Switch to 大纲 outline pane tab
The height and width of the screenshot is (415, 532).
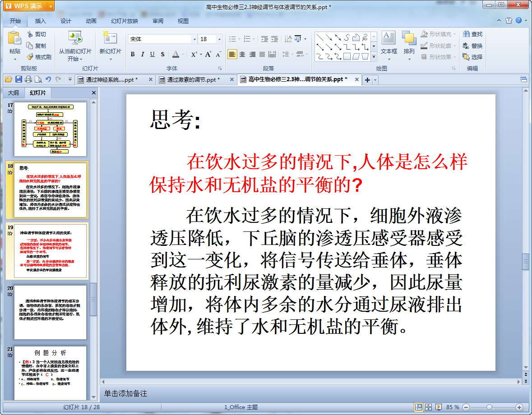(x=14, y=92)
